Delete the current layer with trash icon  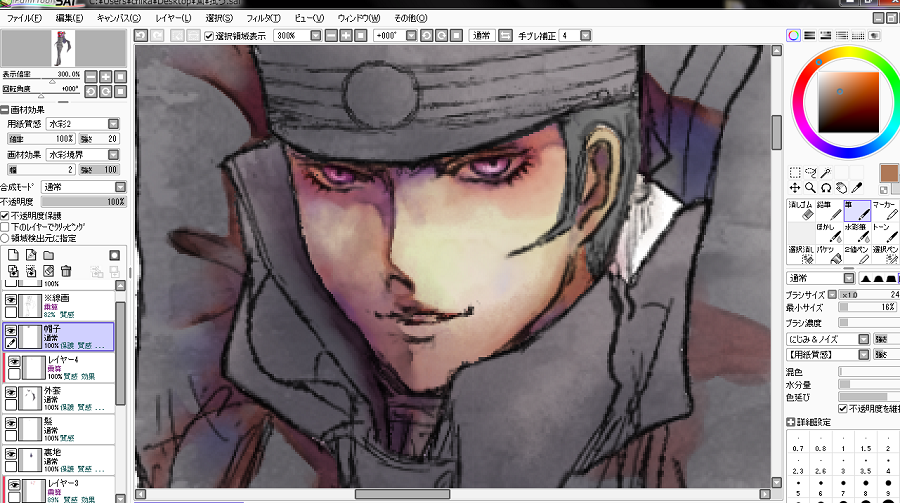coord(66,270)
